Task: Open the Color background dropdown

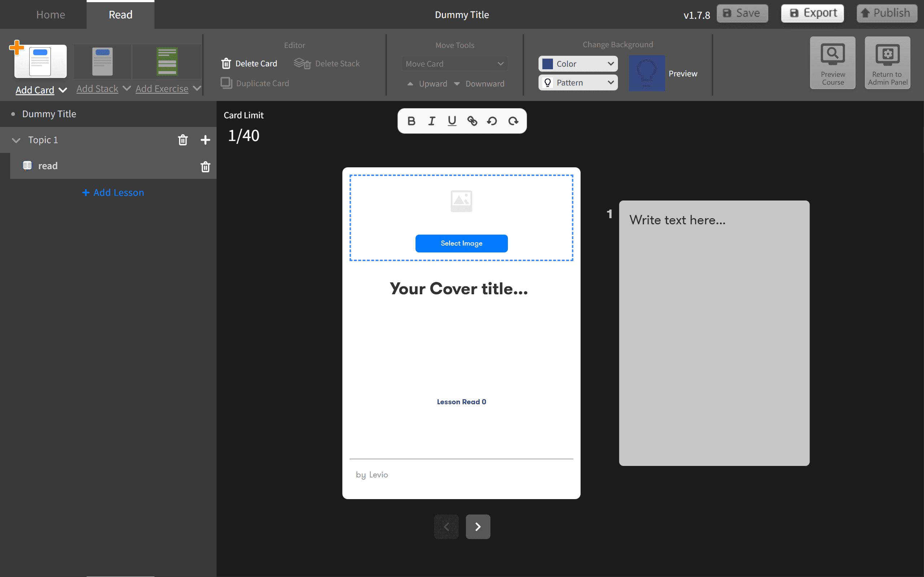Action: (578, 64)
